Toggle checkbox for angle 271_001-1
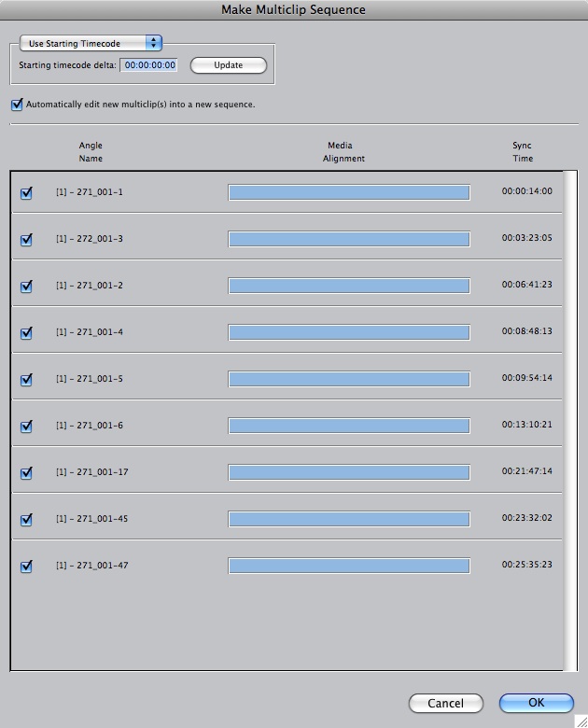 (x=26, y=192)
